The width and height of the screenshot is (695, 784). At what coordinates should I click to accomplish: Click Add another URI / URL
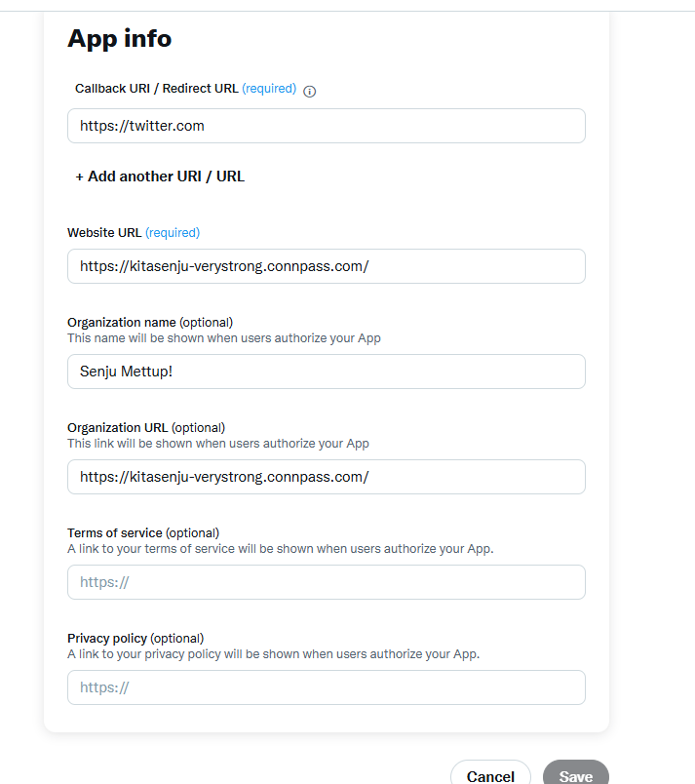160,176
